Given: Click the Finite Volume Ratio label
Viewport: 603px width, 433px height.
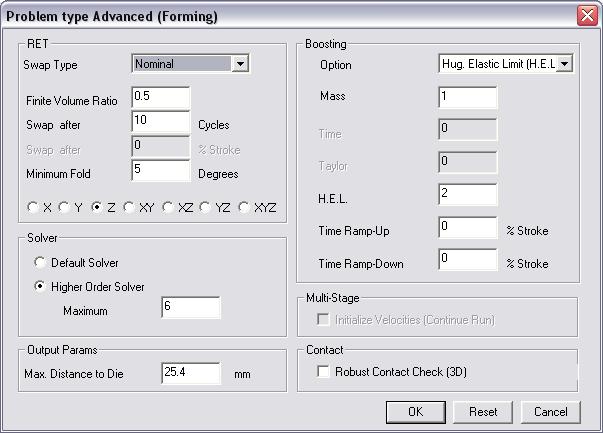Looking at the screenshot, I should coord(72,101).
